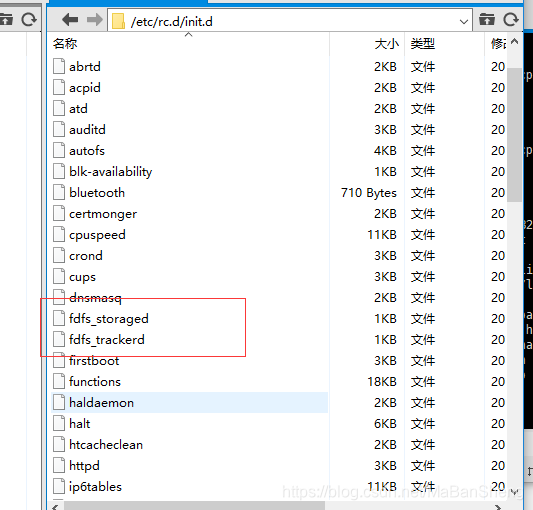Select the certmonger file
Viewport: 533px width, 510px height.
click(x=103, y=214)
